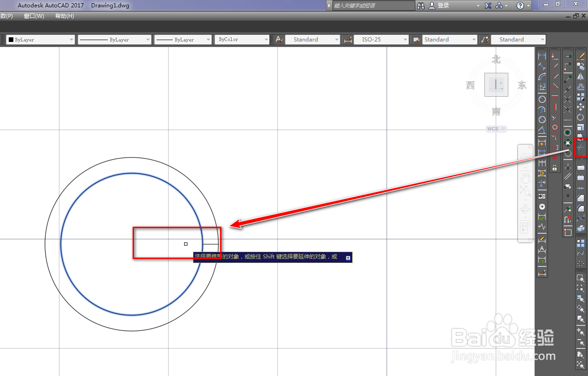Select the Explode tool
This screenshot has width=588, height=376.
[x=580, y=228]
